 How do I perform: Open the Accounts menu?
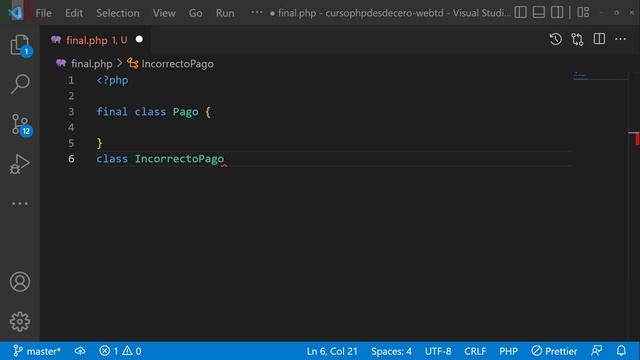[x=20, y=282]
